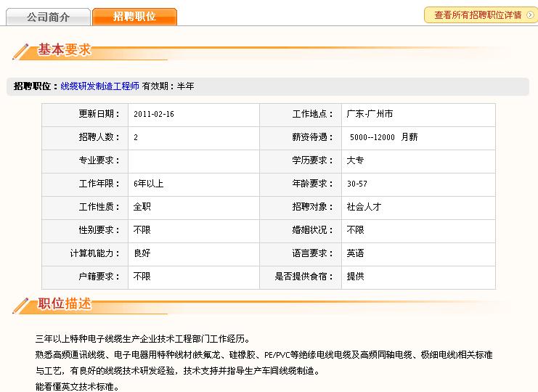Click the 有效期：半年 validity text

[x=168, y=86]
